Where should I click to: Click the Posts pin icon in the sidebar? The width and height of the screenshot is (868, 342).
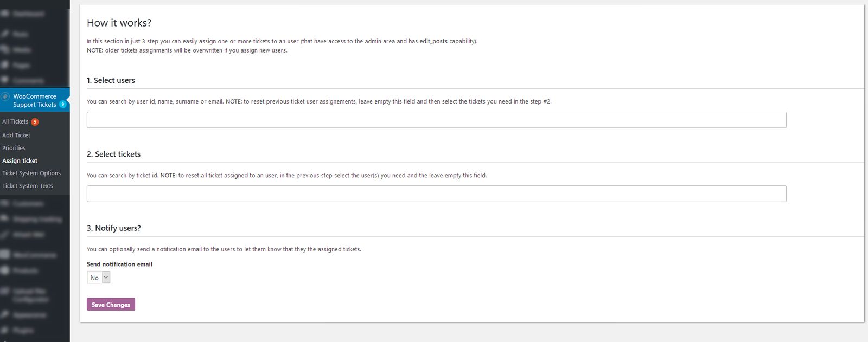4,34
